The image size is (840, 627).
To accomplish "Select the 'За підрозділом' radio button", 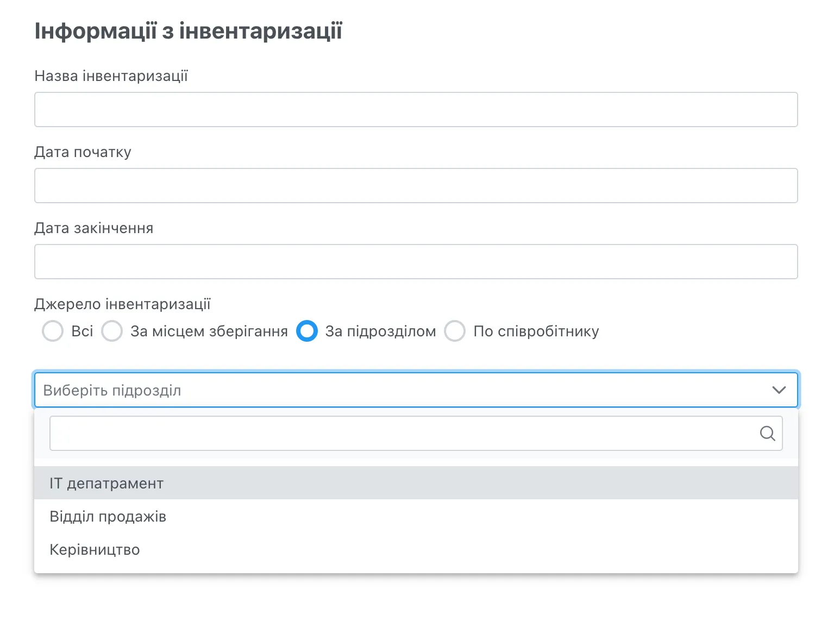I will (x=307, y=331).
